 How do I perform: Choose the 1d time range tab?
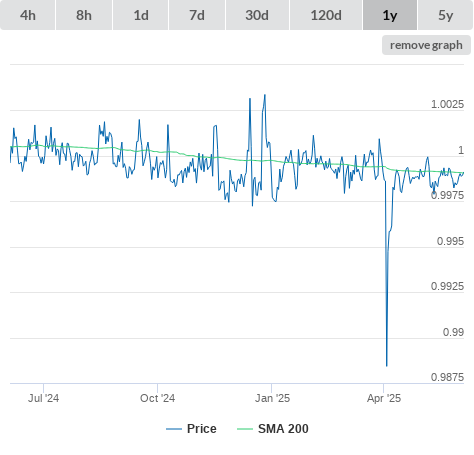click(x=141, y=15)
